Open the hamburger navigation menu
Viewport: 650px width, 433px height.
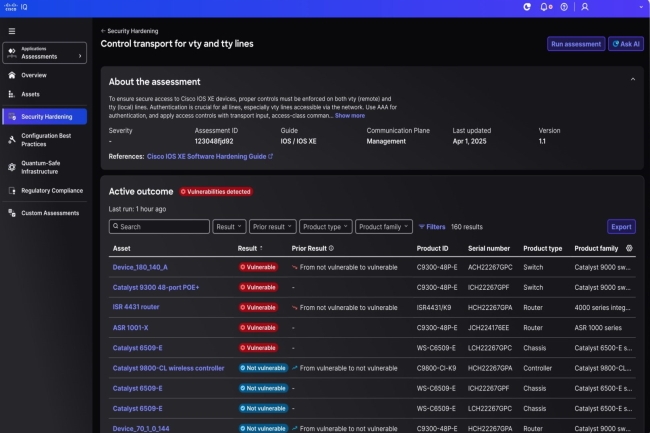coord(12,31)
